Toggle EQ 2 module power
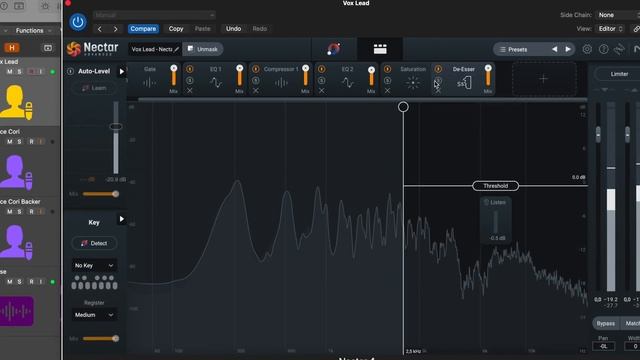Image resolution: width=640 pixels, height=360 pixels. pyautogui.click(x=322, y=69)
